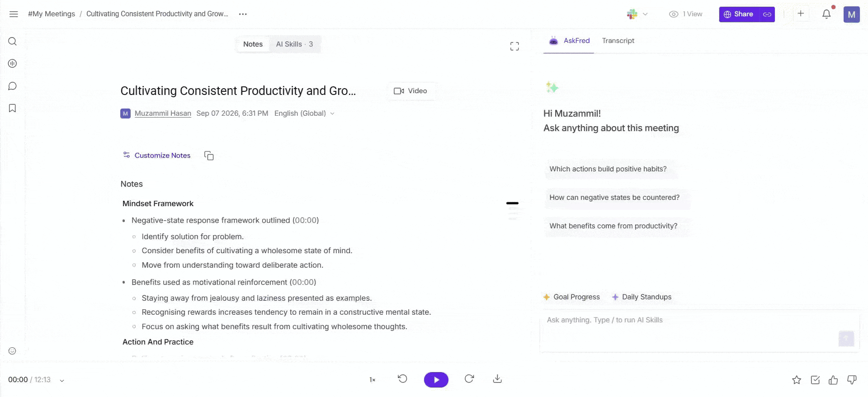The width and height of the screenshot is (868, 397).
Task: Skip forward in the recording
Action: tap(469, 378)
